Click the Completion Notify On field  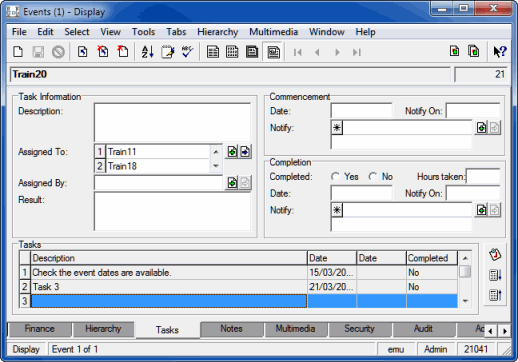pos(473,193)
